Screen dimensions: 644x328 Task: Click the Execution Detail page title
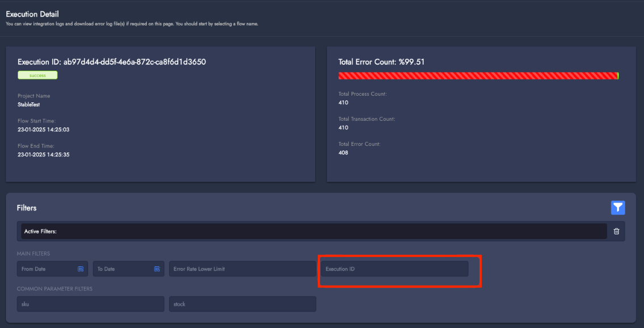(32, 14)
